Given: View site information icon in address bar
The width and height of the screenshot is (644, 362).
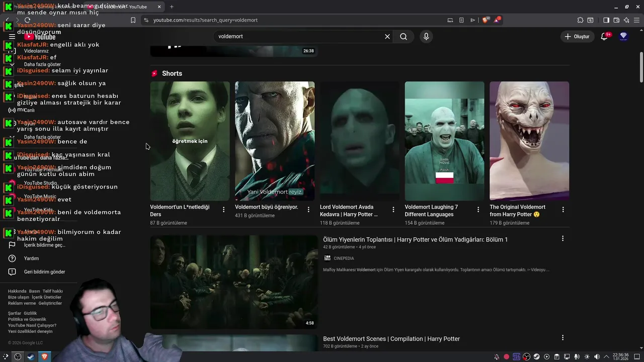Looking at the screenshot, I should (x=146, y=20).
